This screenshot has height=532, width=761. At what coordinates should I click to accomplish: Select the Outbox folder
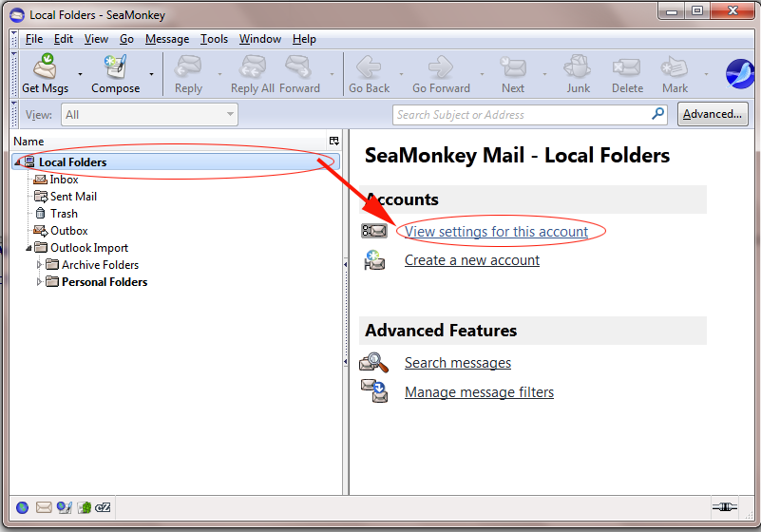(x=69, y=231)
